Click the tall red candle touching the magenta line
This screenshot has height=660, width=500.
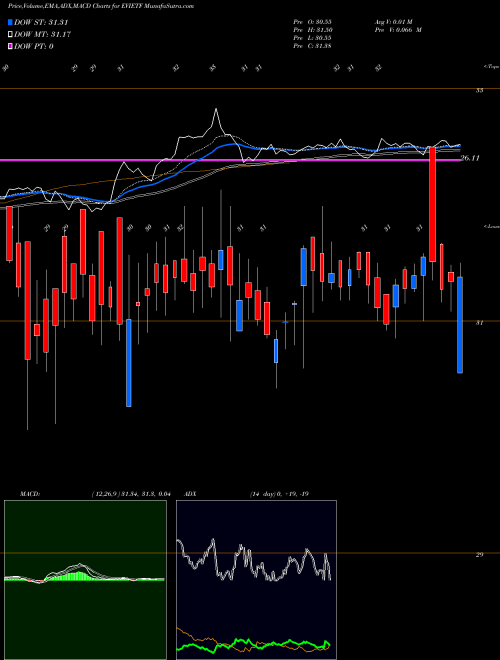(432, 205)
